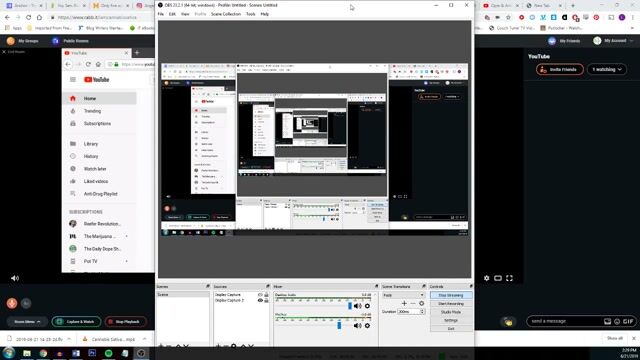
Task: Click the Stop Streaming button
Action: pyautogui.click(x=451, y=295)
